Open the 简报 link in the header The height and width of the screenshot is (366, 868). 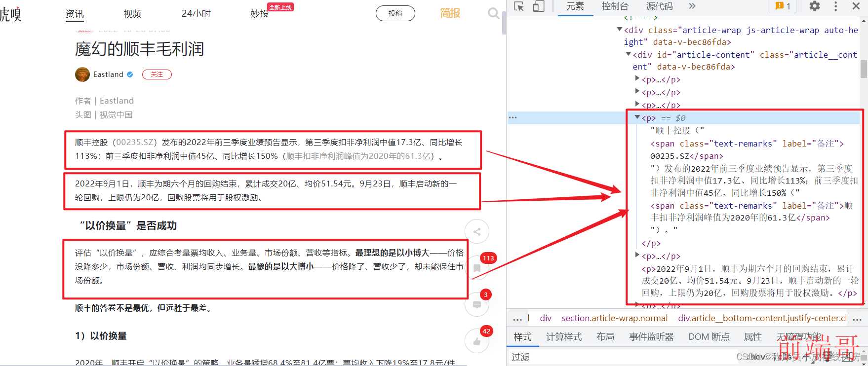click(450, 13)
